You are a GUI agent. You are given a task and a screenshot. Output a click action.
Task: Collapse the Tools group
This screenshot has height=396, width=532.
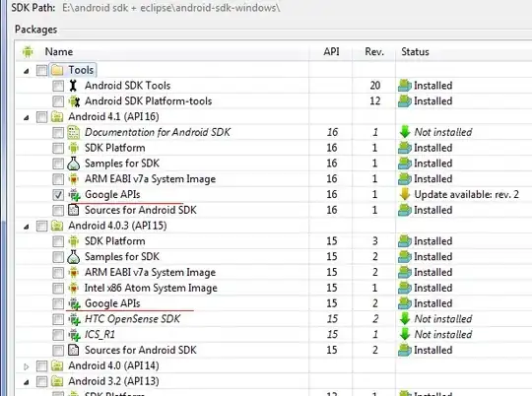coord(27,71)
